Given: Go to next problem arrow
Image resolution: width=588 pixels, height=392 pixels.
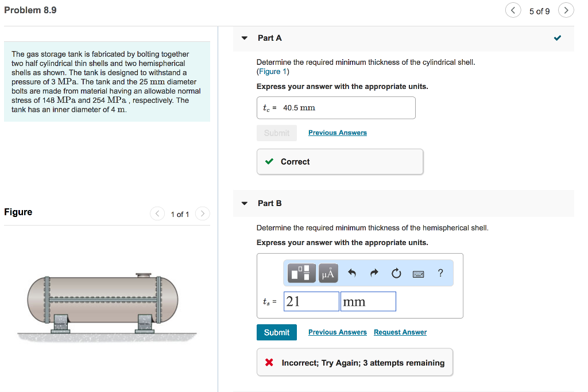Looking at the screenshot, I should click(x=566, y=11).
